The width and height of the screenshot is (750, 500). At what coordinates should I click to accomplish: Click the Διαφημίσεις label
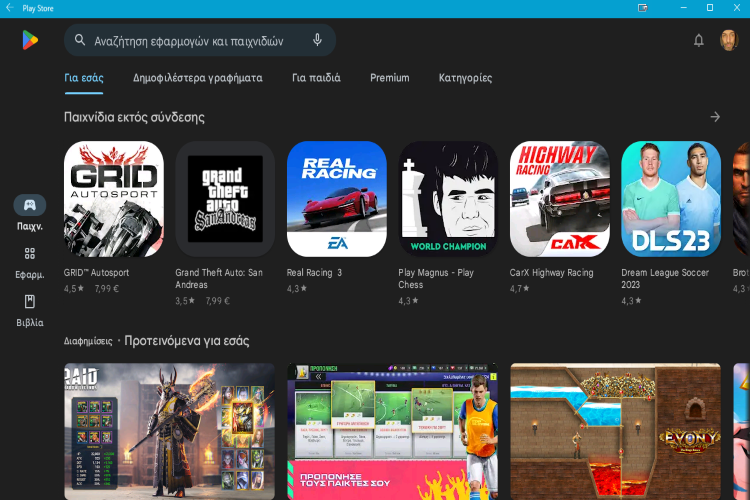[88, 341]
